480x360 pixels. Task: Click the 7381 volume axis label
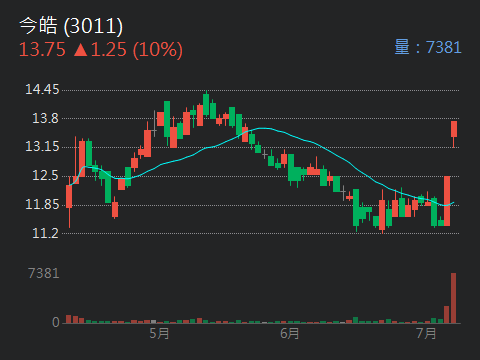tap(44, 273)
